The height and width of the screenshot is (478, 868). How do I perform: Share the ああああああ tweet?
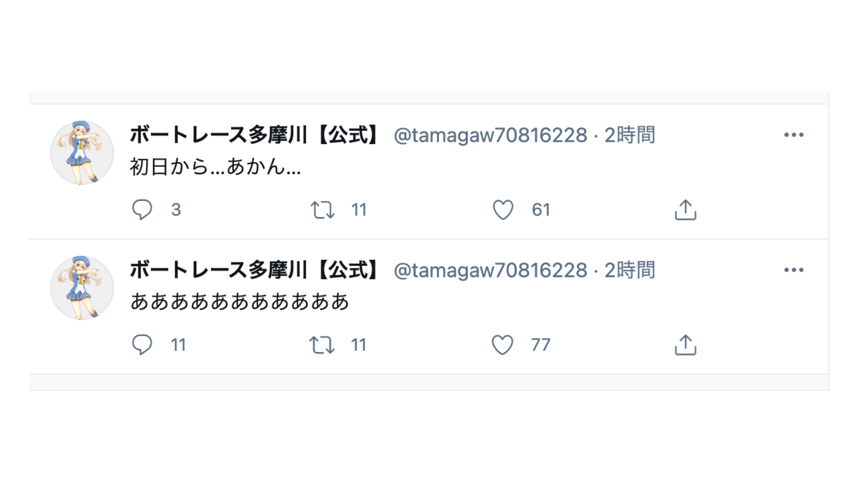pyautogui.click(x=685, y=344)
